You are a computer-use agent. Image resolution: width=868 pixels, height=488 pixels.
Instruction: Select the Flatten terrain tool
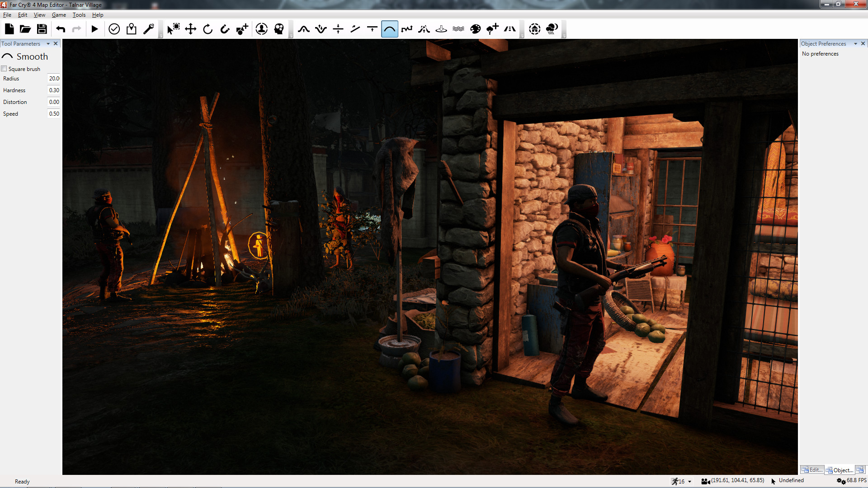coord(373,29)
